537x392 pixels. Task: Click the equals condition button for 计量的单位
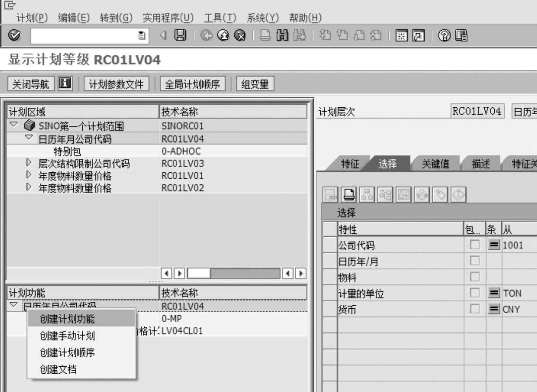493,293
